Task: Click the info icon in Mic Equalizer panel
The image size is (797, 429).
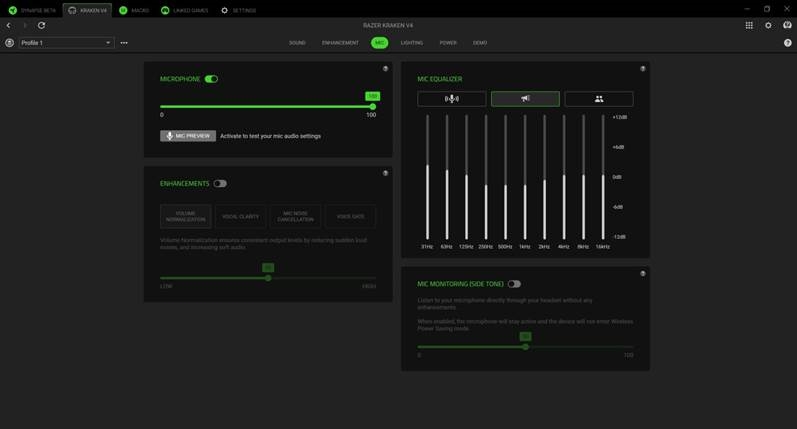Action: click(x=642, y=69)
